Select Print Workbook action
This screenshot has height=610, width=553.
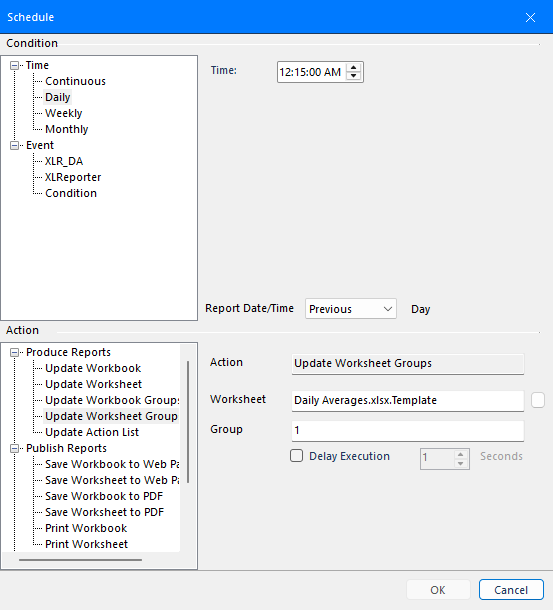click(86, 528)
